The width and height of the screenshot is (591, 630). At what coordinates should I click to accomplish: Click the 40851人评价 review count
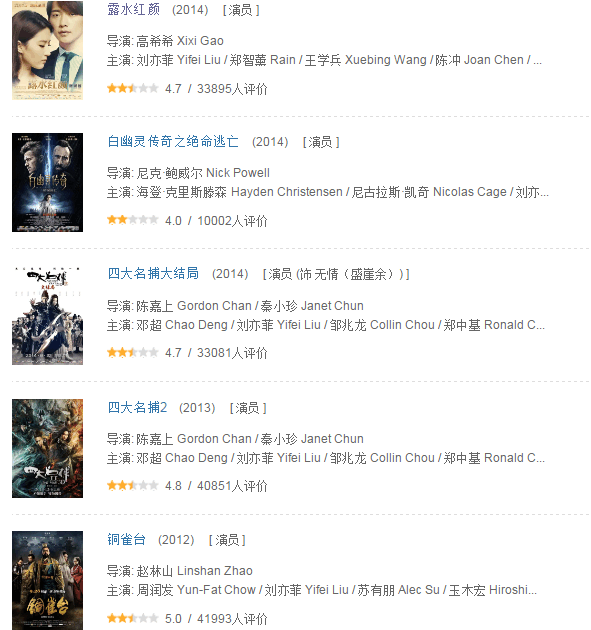point(232,486)
